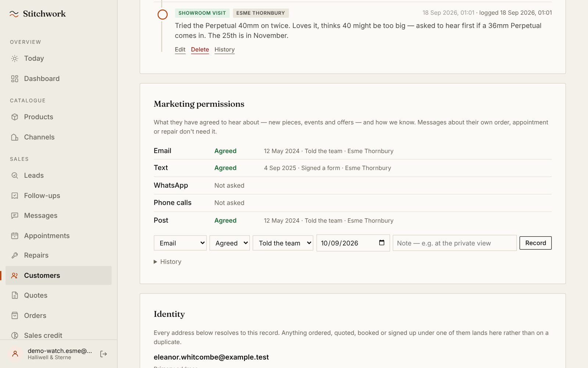Click the Today sun icon
The image size is (588, 368).
click(15, 59)
